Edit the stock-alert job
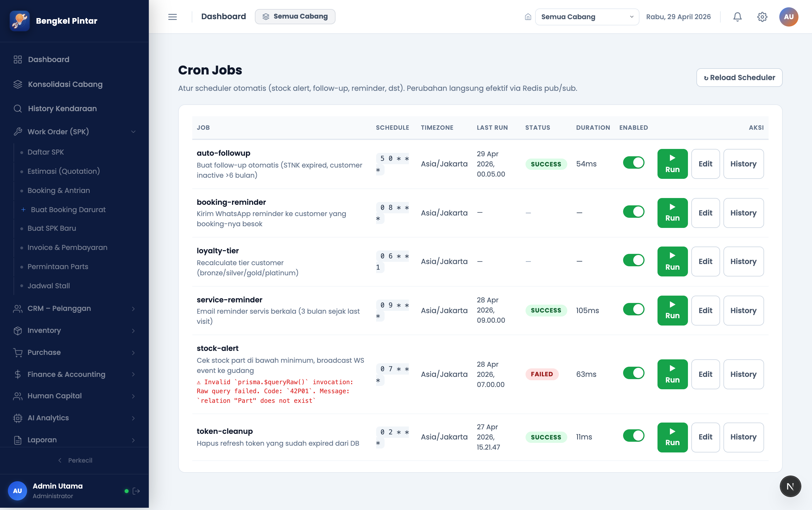 pos(705,374)
